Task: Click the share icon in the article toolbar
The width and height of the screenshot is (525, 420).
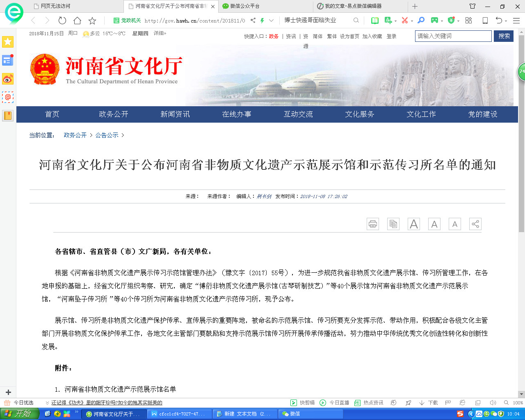Action: coord(475,224)
